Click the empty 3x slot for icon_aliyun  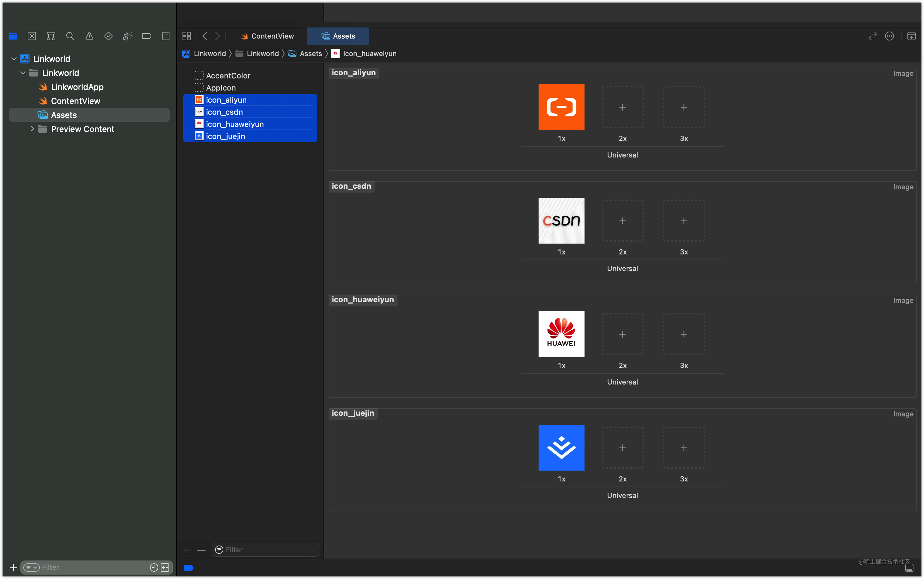(684, 107)
